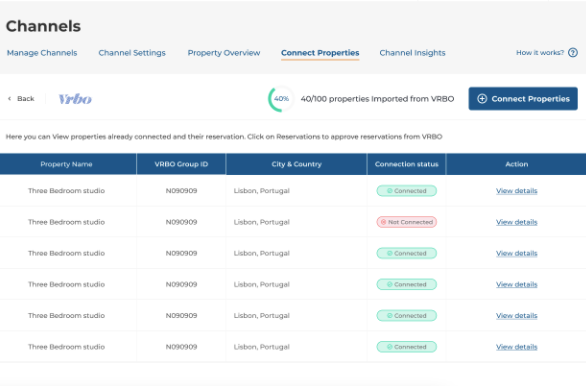Open the Manage Channels tab
Image resolution: width=586 pixels, height=386 pixels.
(x=42, y=53)
